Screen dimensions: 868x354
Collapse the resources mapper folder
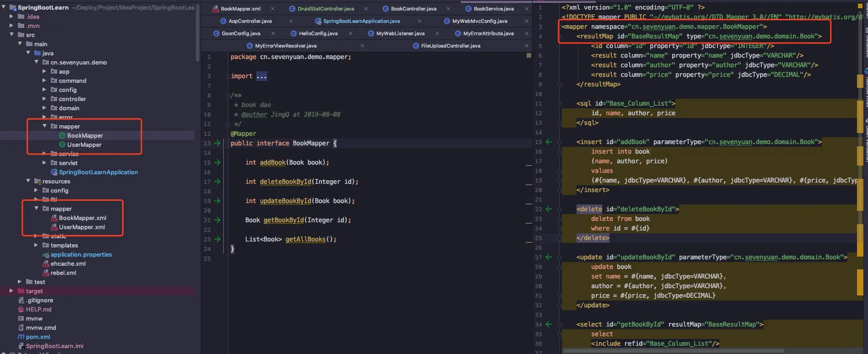[36, 209]
